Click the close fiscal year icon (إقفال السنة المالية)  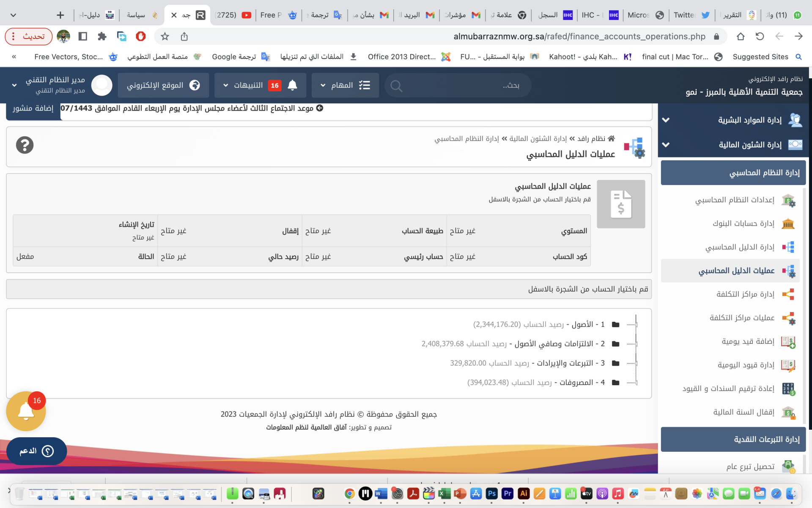pos(788,412)
